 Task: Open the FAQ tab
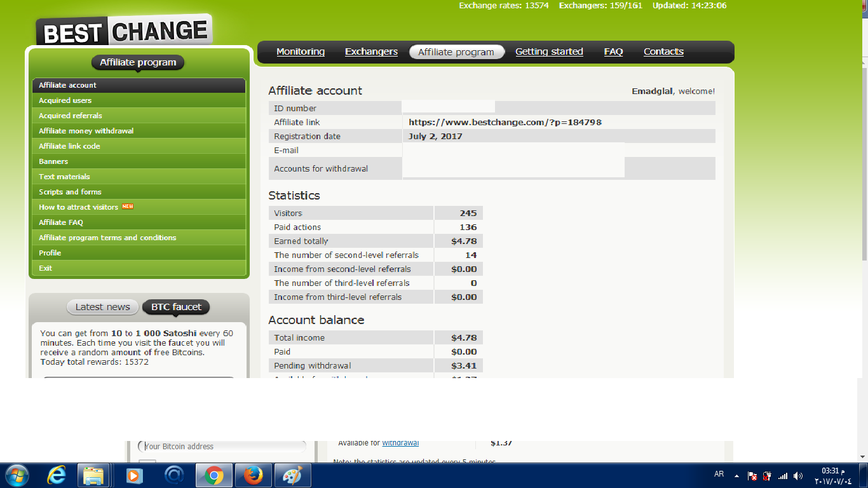pos(613,51)
